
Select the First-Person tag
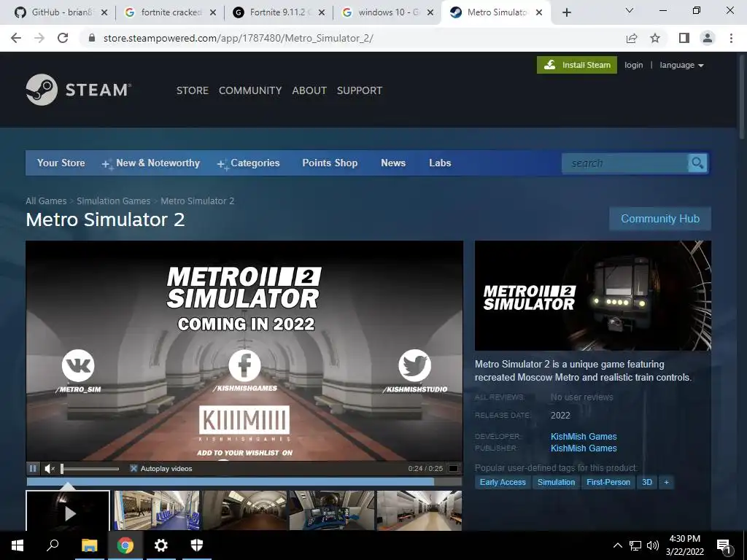click(x=608, y=483)
